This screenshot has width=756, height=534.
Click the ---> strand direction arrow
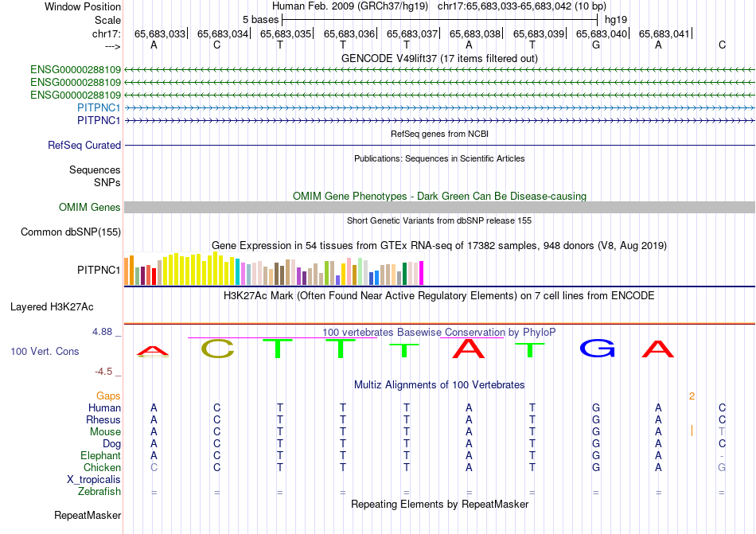click(x=113, y=46)
